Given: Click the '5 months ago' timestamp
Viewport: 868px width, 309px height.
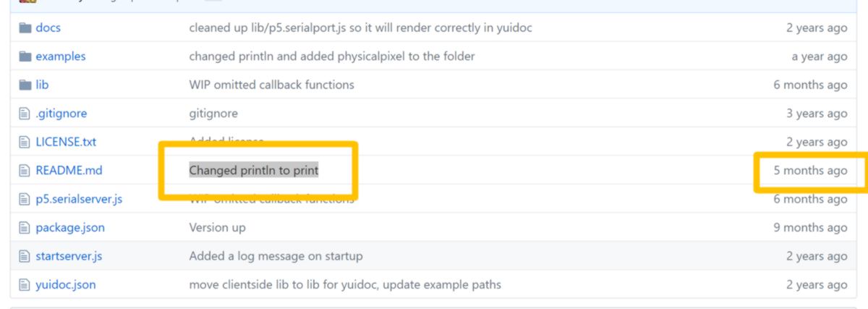Looking at the screenshot, I should 810,171.
